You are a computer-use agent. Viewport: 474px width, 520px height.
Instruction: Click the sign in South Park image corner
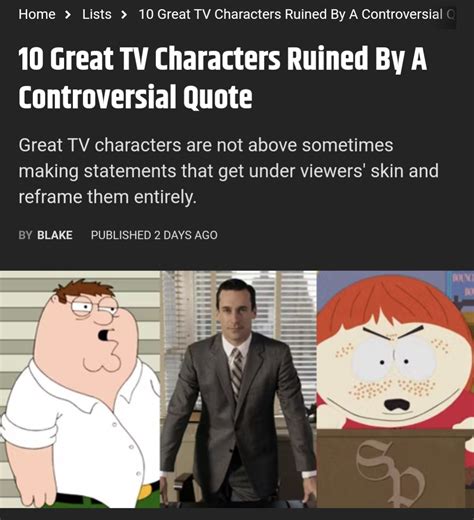tap(462, 284)
